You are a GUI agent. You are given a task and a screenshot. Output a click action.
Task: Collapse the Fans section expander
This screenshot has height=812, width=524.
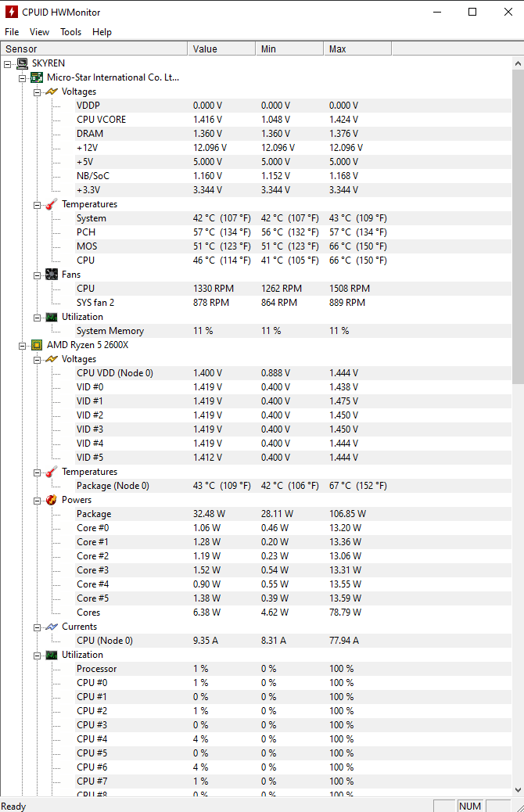[x=37, y=275]
